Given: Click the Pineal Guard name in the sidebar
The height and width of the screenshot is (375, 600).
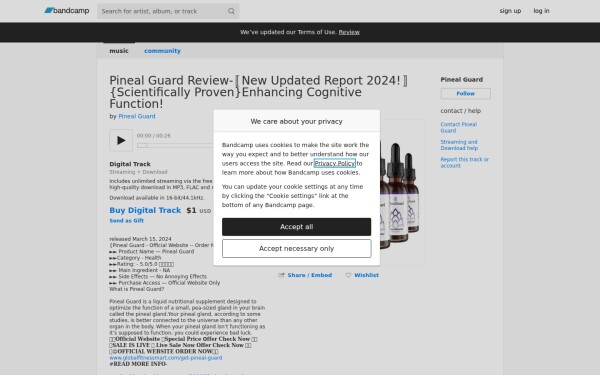Looking at the screenshot, I should tap(461, 80).
